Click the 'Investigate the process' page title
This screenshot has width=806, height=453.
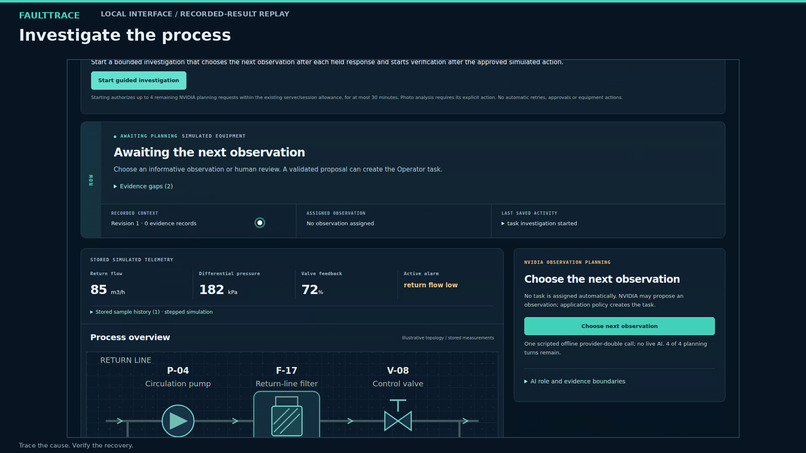125,35
